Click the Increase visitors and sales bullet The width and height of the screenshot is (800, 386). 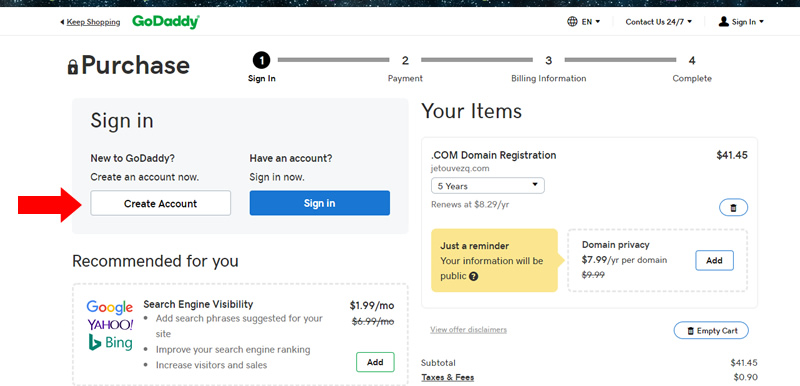click(211, 365)
